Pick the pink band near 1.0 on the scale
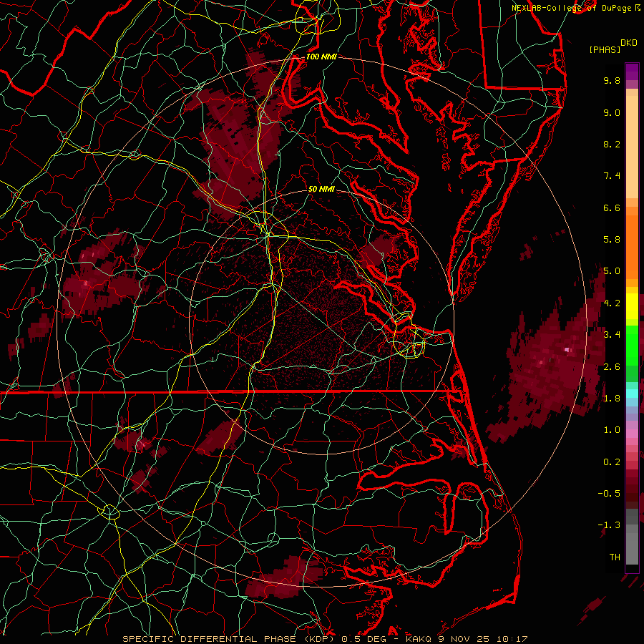This screenshot has height=644, width=644. tap(632, 434)
